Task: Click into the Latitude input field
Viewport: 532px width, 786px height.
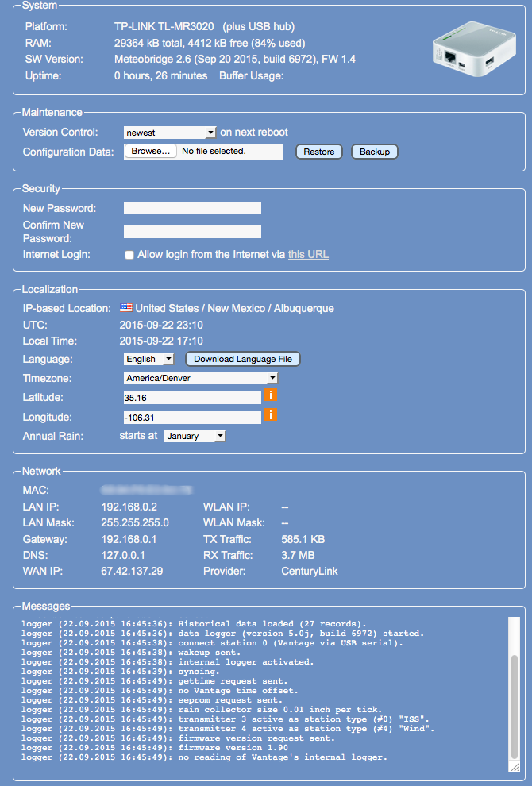Action: click(192, 398)
